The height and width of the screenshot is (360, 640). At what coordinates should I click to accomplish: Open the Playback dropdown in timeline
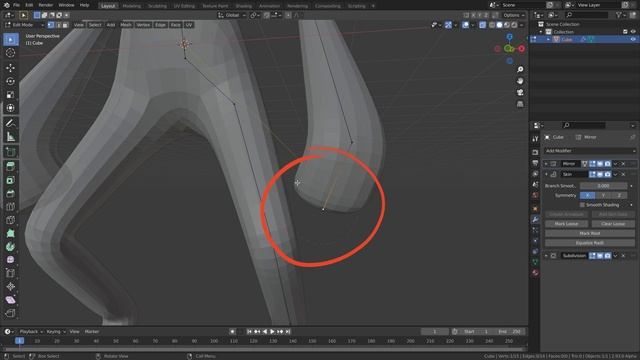(x=31, y=332)
